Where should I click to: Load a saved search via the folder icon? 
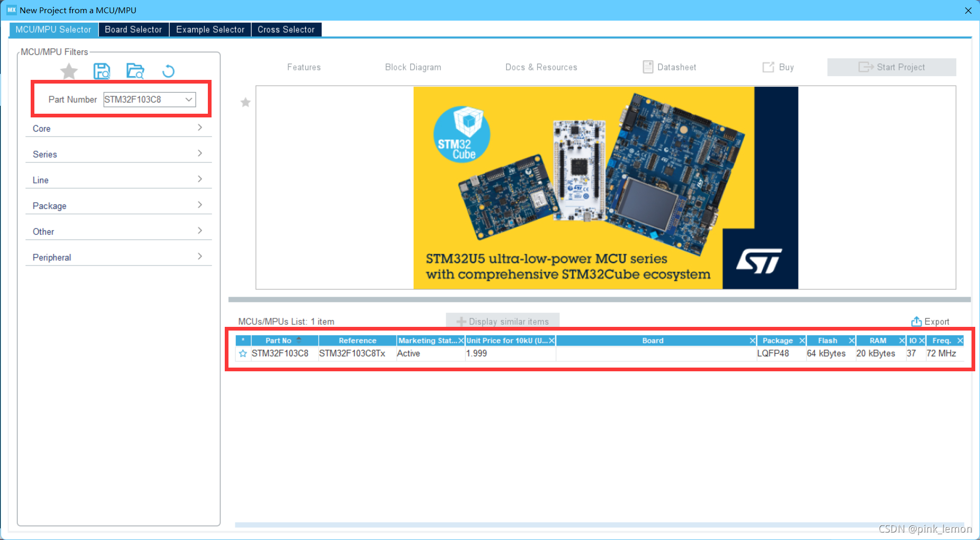pyautogui.click(x=135, y=71)
